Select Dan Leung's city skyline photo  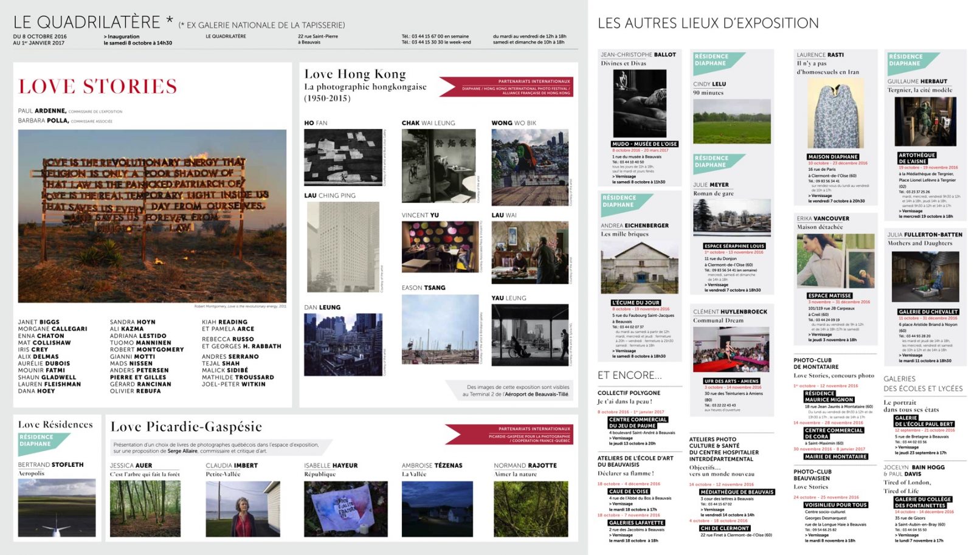tap(343, 344)
